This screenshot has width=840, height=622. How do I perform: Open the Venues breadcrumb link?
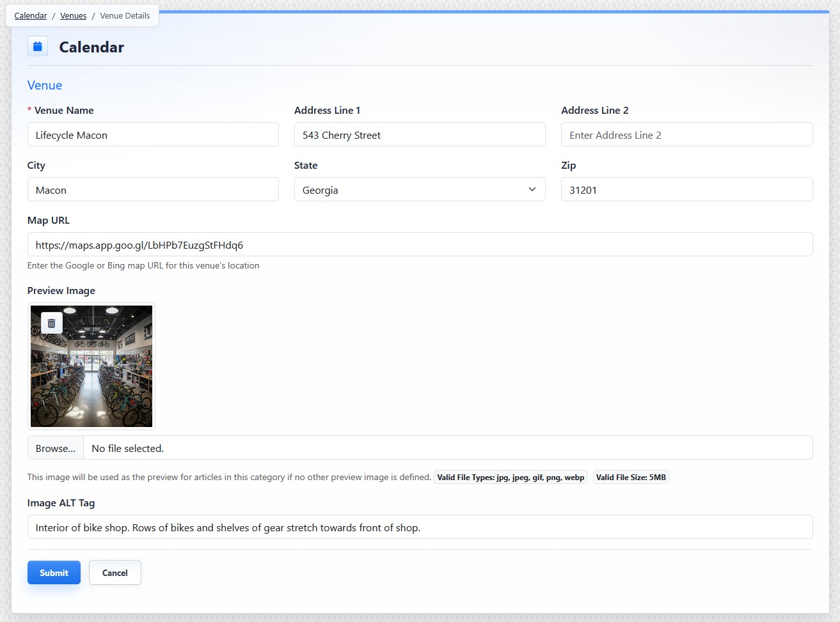[73, 15]
